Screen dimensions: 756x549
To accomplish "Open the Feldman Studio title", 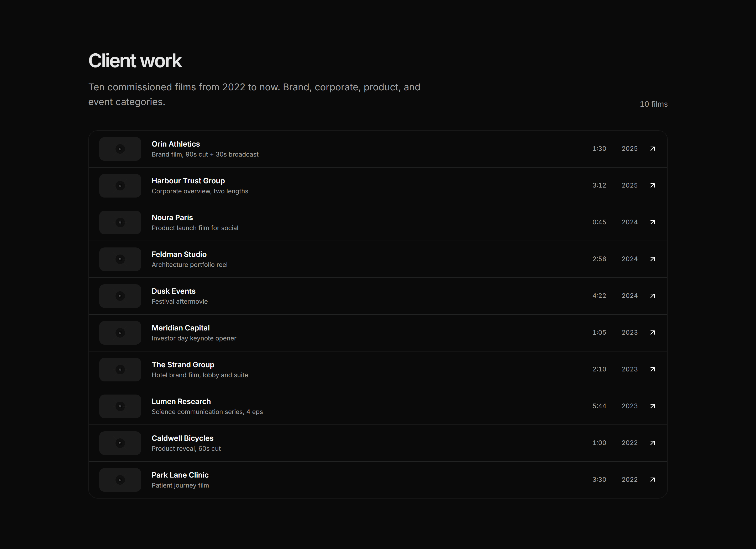I will [179, 255].
